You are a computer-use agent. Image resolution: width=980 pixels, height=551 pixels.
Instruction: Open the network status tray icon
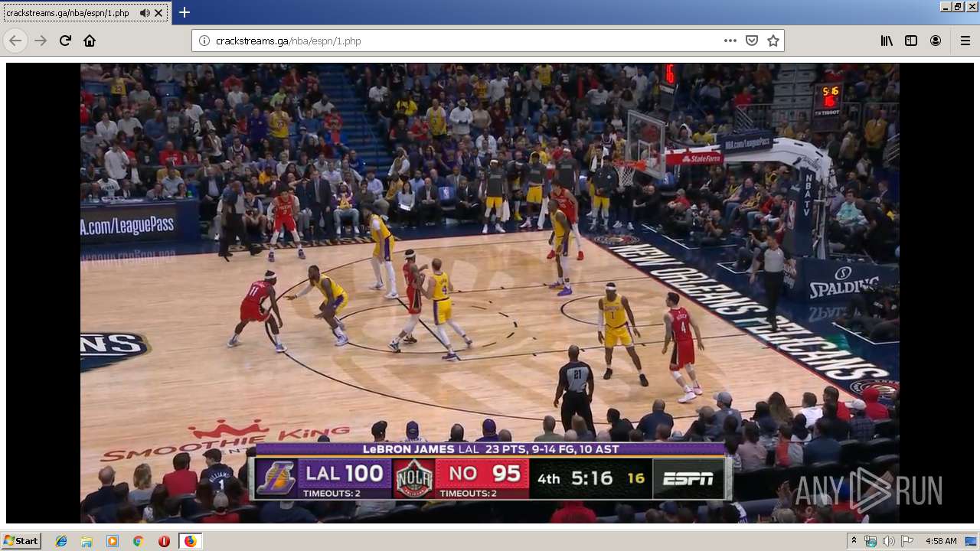coord(871,541)
